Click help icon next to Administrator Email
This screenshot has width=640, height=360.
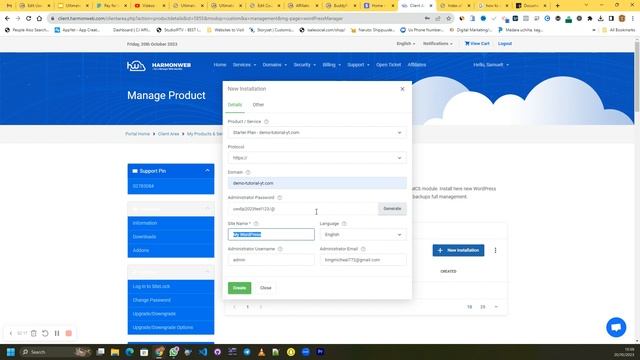[363, 249]
